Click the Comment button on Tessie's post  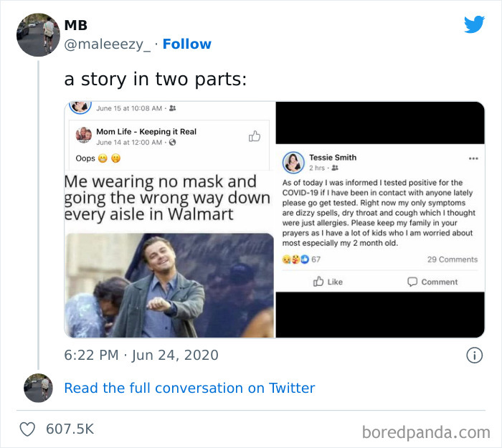[432, 282]
